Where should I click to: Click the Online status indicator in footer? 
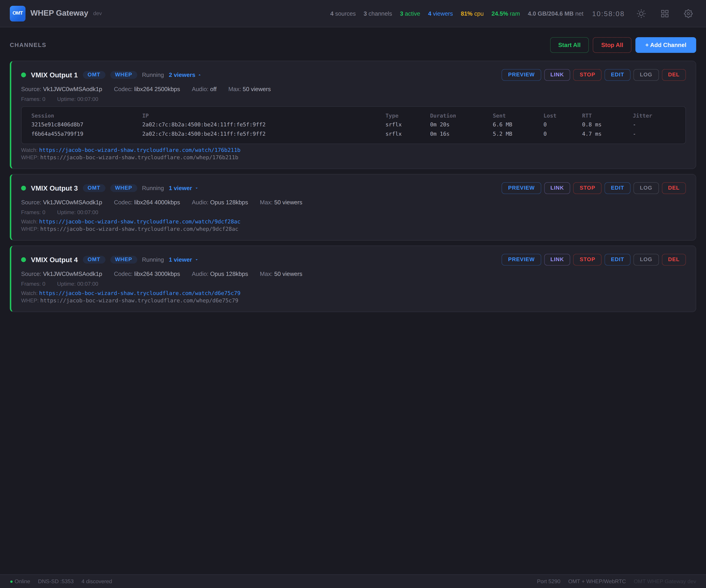[20, 581]
